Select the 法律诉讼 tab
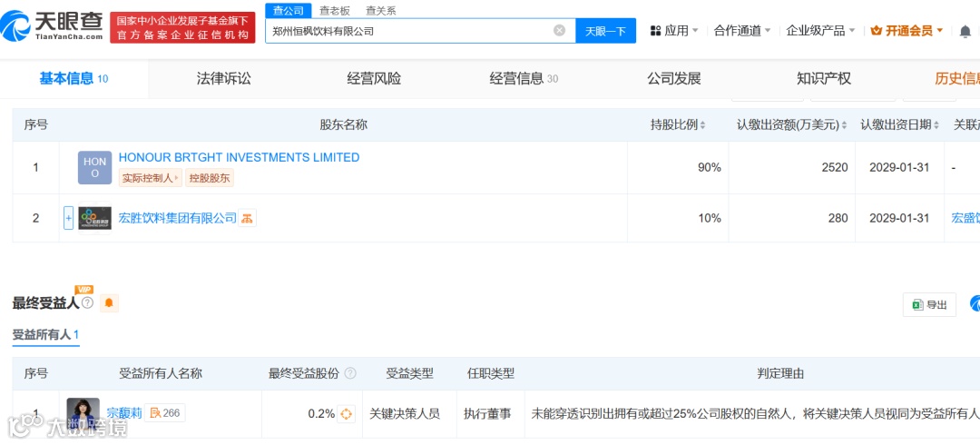This screenshot has height=445, width=980. point(224,79)
